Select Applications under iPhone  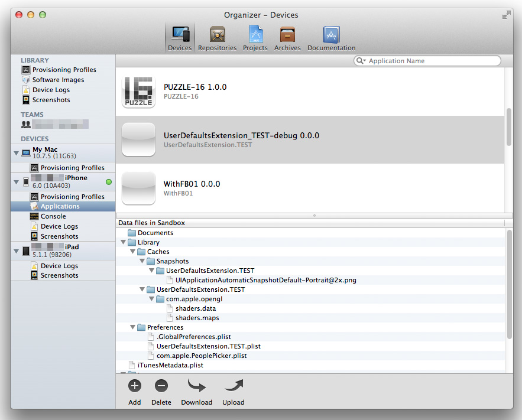point(63,206)
